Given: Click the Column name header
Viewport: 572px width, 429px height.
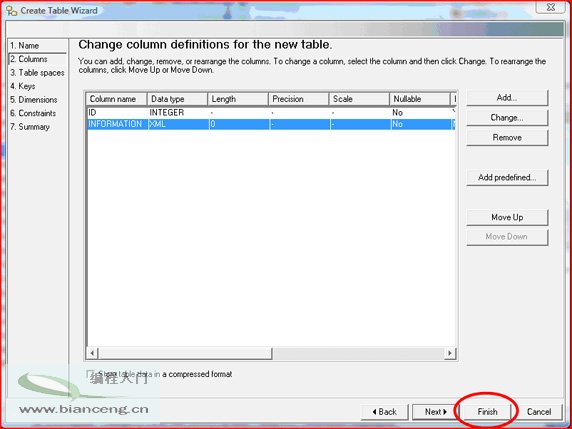Looking at the screenshot, I should [x=117, y=99].
